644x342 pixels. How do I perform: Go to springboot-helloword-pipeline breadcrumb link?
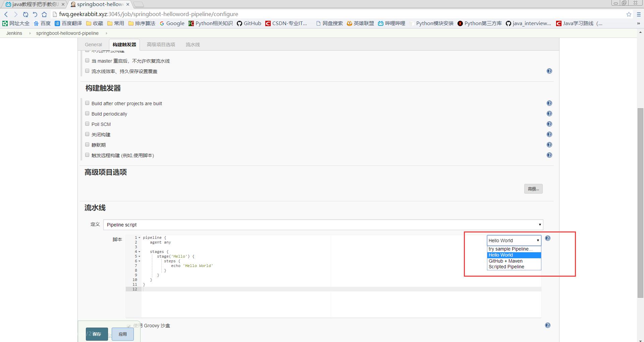pos(67,33)
